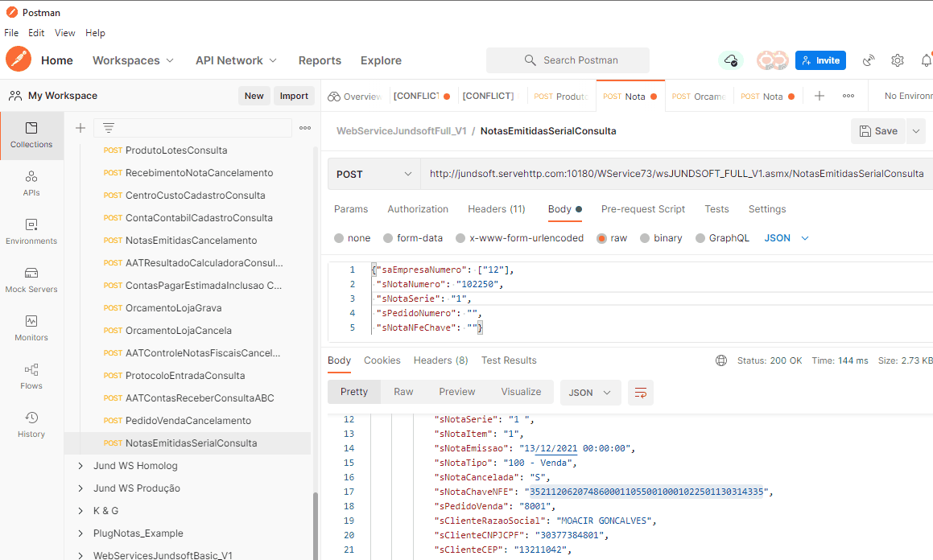The width and height of the screenshot is (933, 560).
Task: Open Mock Servers in sidebar
Action: pos(31,280)
